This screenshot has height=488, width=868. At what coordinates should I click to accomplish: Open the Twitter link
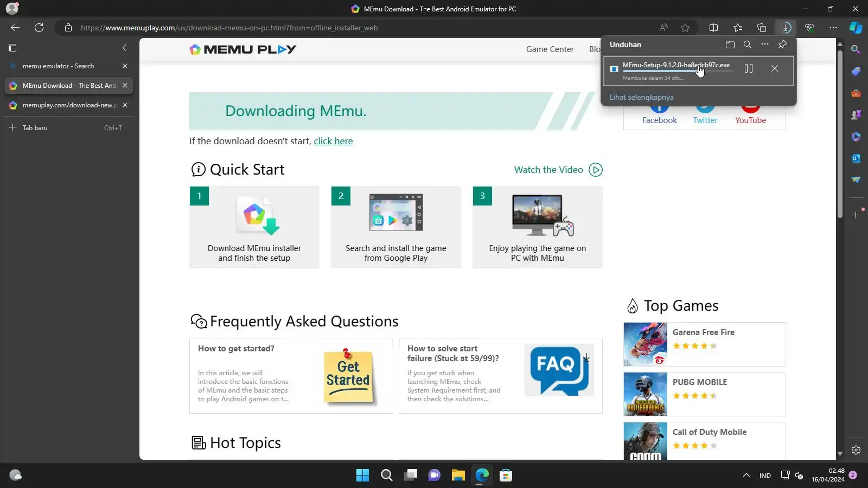click(705, 120)
